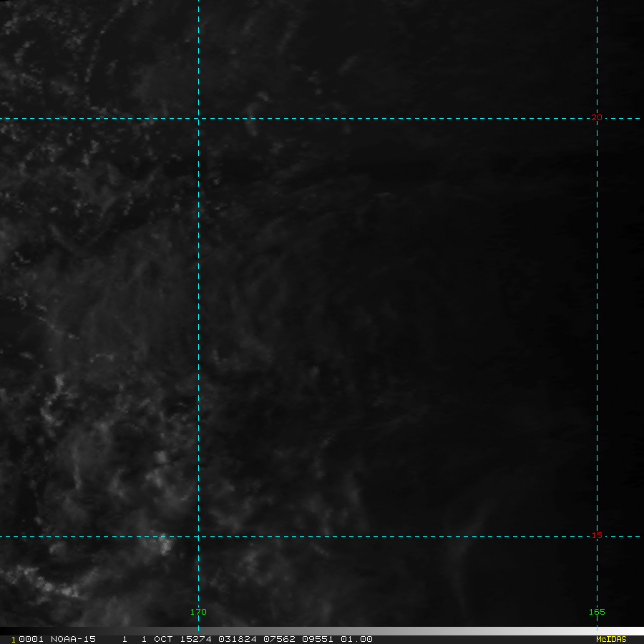Click the 0001 image number
The height and width of the screenshot is (644, 644).
coord(31,639)
